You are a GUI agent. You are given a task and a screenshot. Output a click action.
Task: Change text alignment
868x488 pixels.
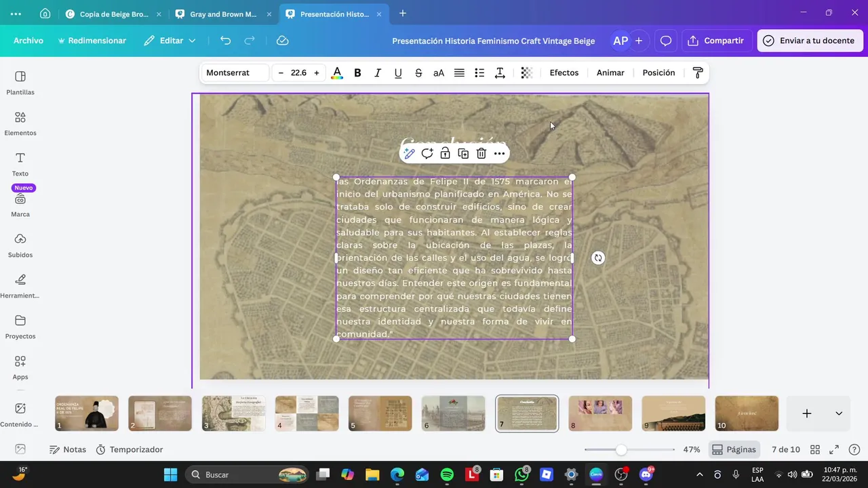click(x=459, y=73)
